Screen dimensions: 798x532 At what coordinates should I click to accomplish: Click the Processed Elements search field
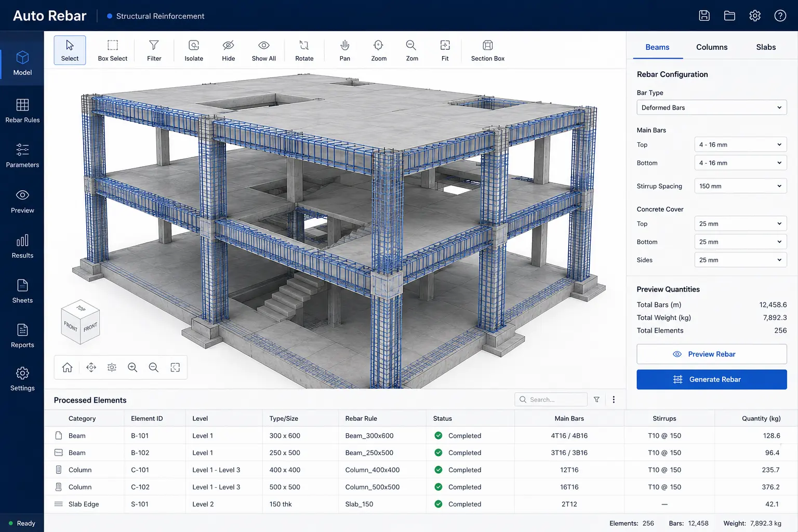click(551, 400)
